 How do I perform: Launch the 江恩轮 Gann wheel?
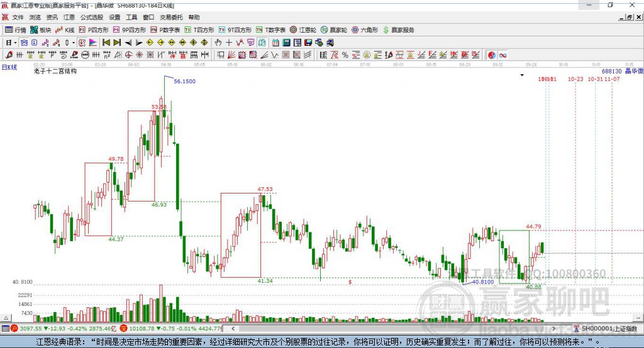tap(303, 30)
